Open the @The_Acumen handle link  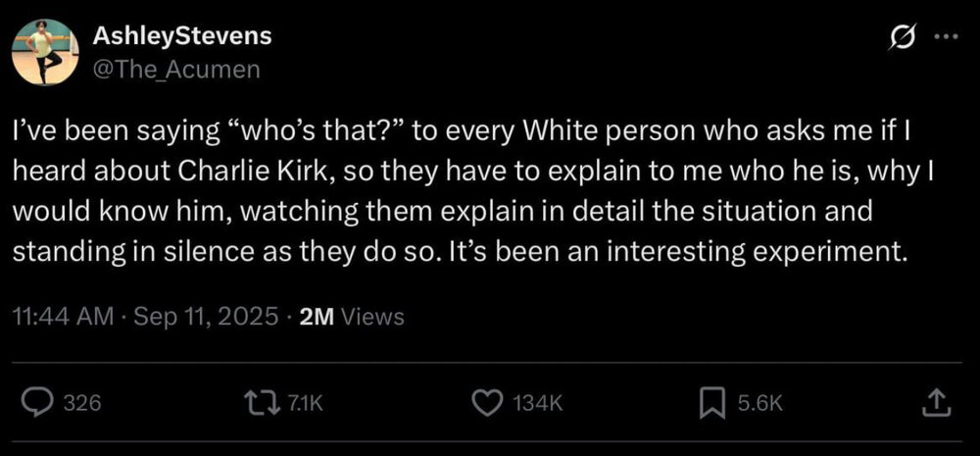tap(176, 68)
